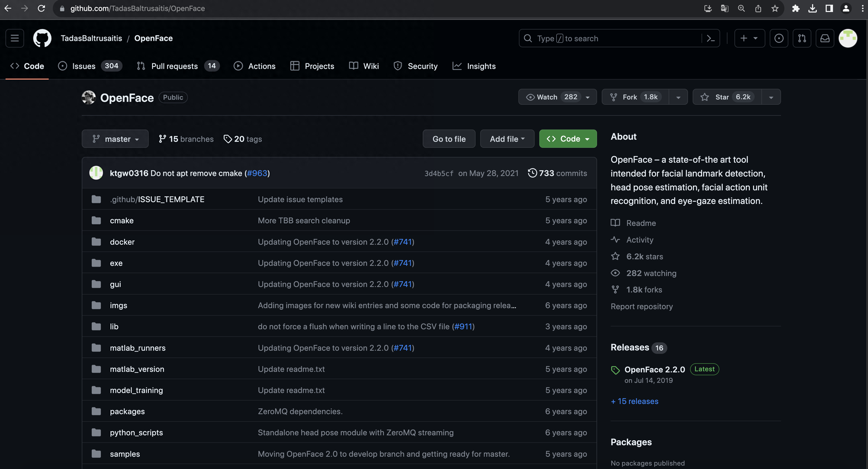
Task: Open the Issues shortcut icon in header
Action: [779, 38]
